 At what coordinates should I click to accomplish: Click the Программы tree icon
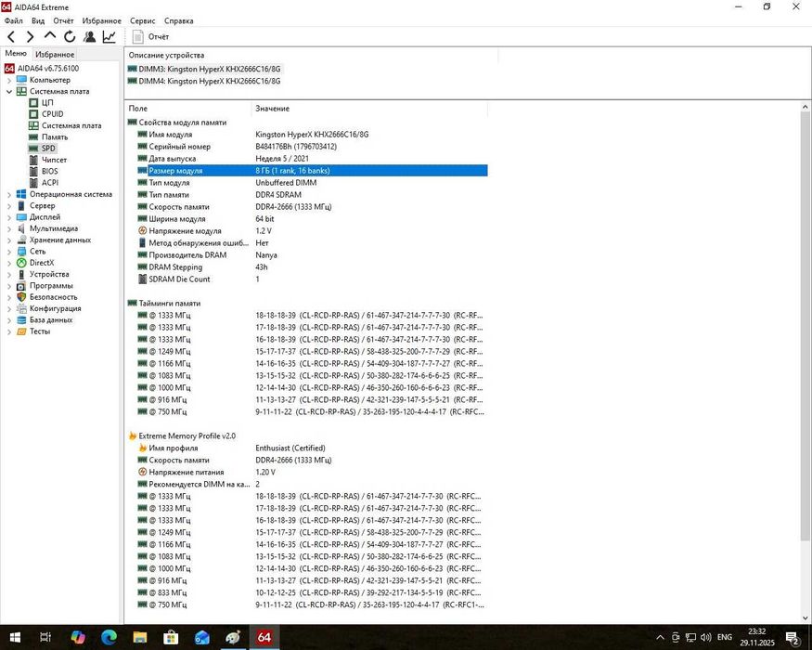pos(21,286)
